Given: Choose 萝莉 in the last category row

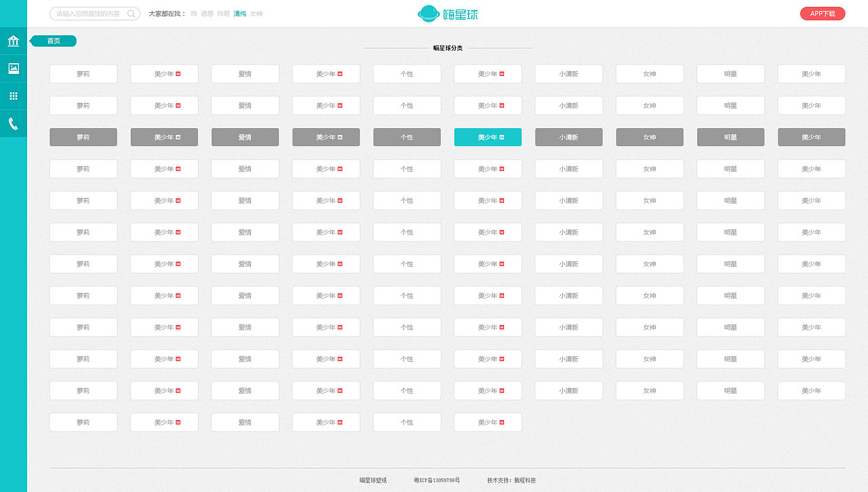Looking at the screenshot, I should click(x=83, y=422).
